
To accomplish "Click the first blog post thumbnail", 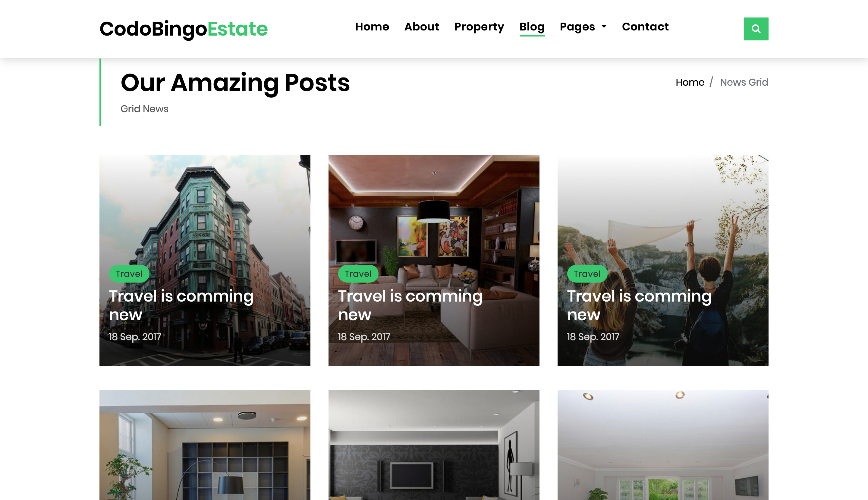I will point(204,260).
